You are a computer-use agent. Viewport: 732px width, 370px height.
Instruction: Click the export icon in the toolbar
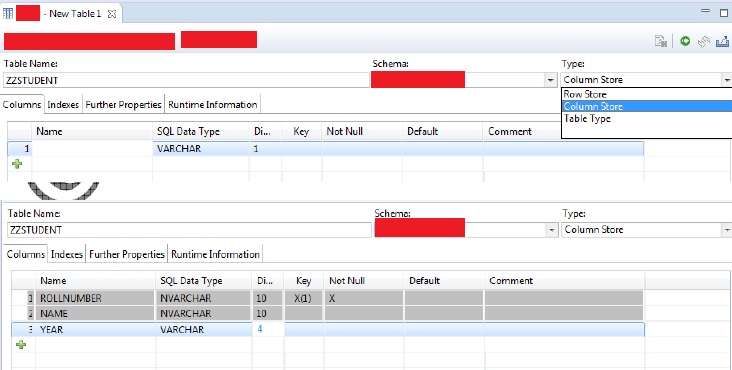coord(723,42)
